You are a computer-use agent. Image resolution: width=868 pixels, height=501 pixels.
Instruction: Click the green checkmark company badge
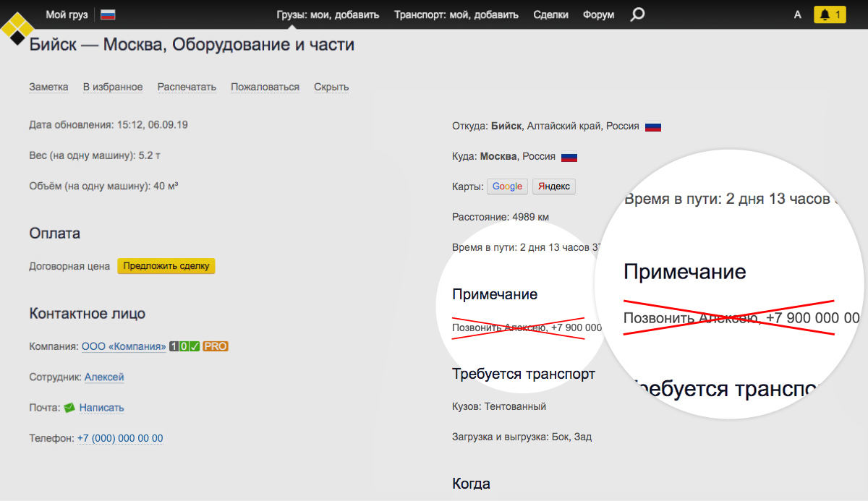[195, 346]
